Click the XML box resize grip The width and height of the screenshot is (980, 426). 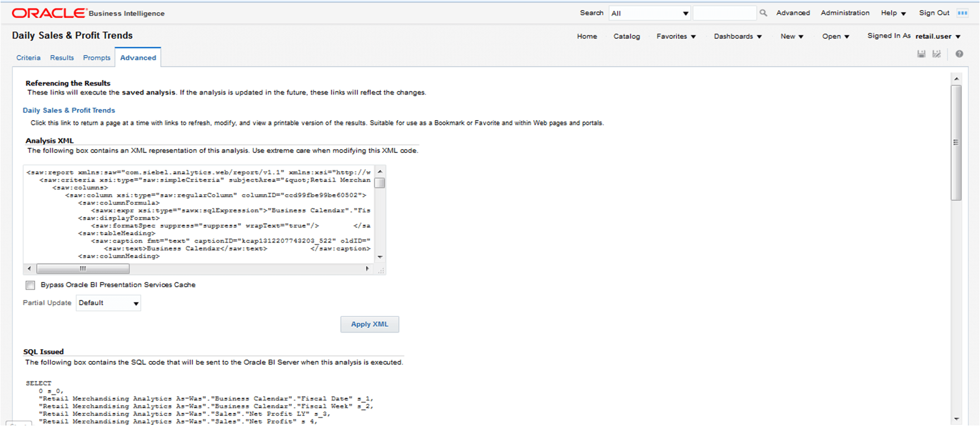[381, 270]
